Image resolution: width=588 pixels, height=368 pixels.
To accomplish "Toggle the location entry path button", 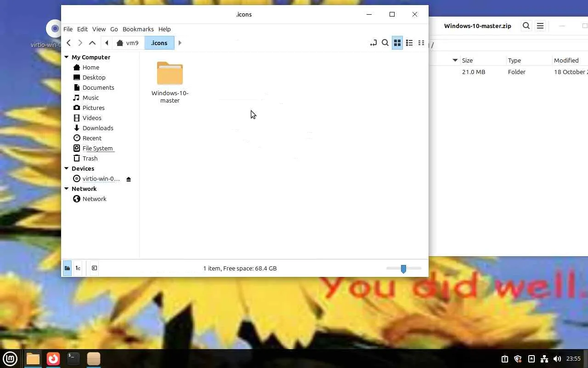I will pos(373,43).
